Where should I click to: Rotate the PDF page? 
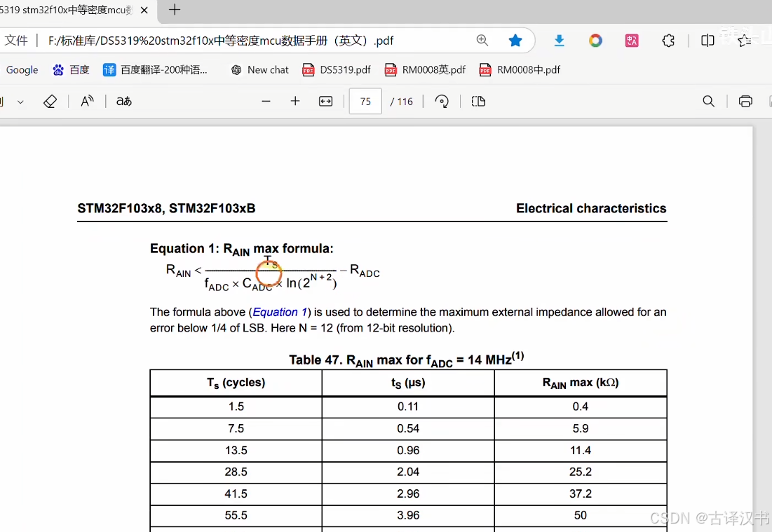442,102
